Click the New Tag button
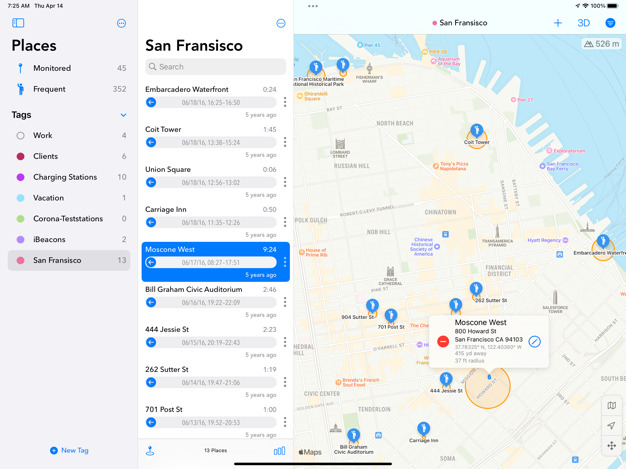The height and width of the screenshot is (469, 626). tap(69, 450)
